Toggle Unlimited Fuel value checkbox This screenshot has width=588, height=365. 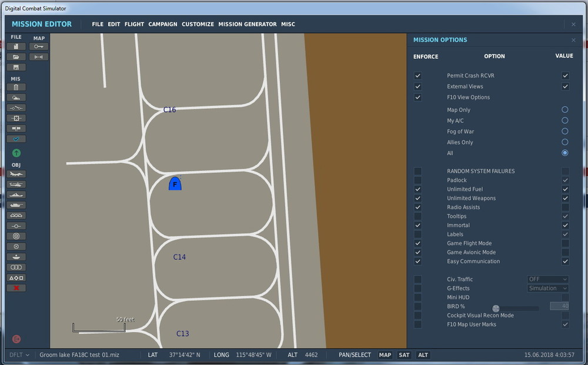565,189
